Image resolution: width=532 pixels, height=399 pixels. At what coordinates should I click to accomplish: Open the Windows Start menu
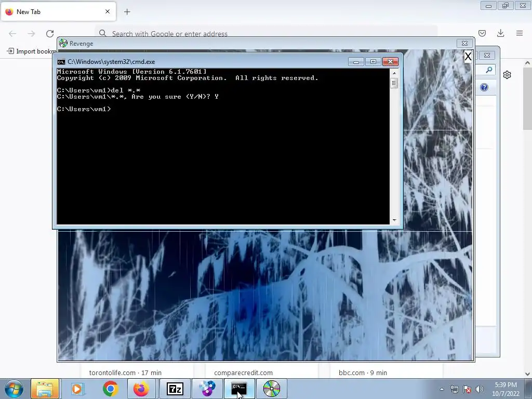pos(14,389)
